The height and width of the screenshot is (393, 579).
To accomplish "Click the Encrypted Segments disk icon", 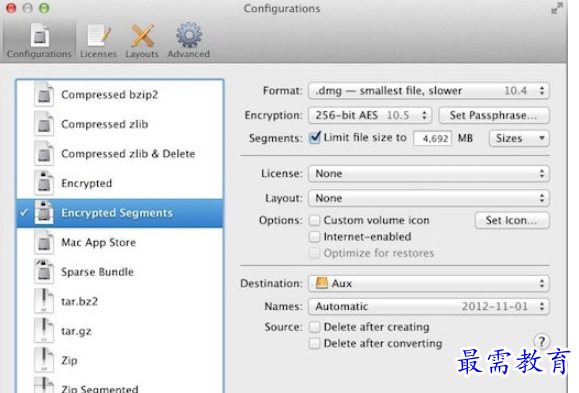I will tap(44, 213).
